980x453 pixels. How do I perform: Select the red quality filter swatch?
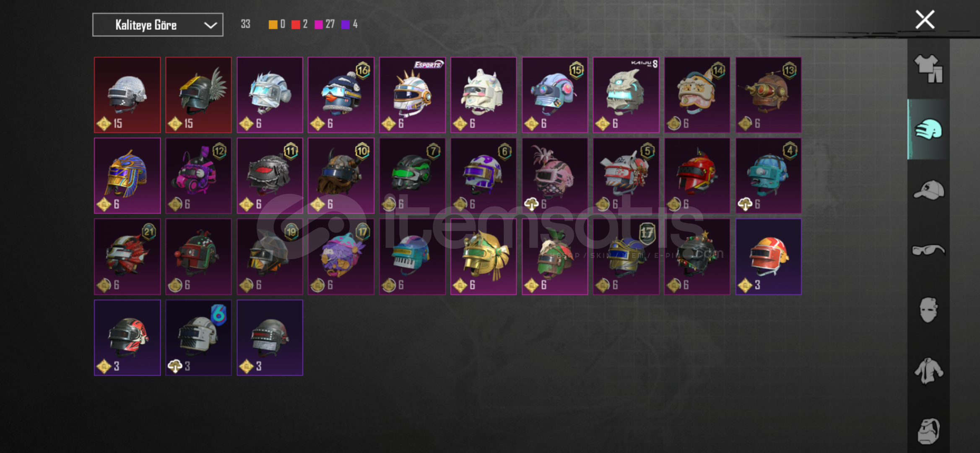(296, 24)
